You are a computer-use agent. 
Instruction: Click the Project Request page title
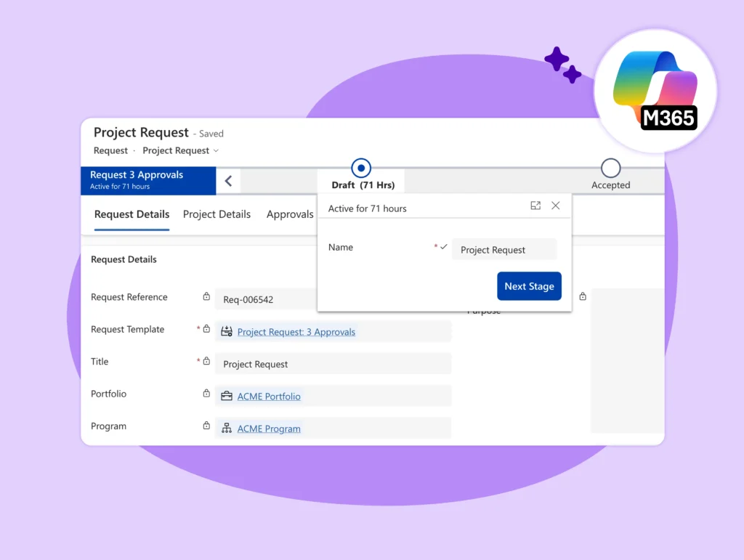141,132
